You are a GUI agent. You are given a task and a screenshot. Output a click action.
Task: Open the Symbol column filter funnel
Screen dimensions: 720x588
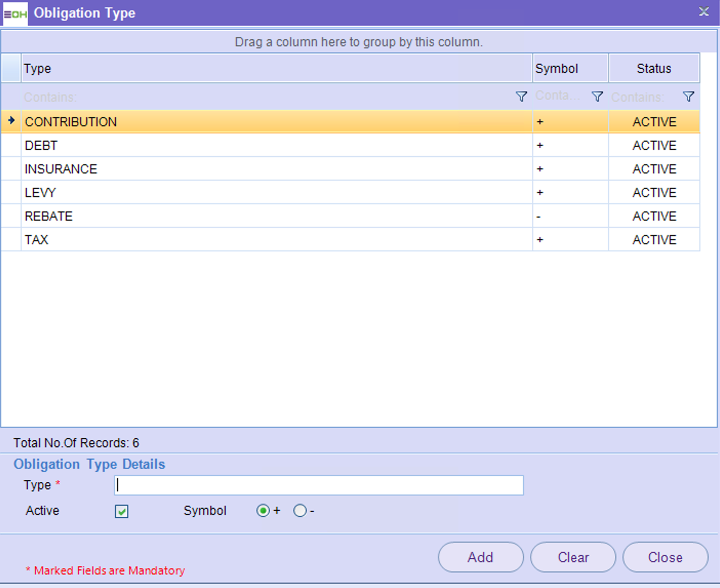[x=597, y=96]
